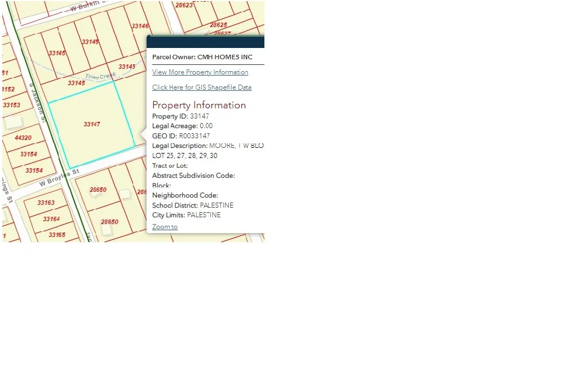Choose parcel 33165 on the map
Viewport: 588px width, 377px height.
point(56,235)
